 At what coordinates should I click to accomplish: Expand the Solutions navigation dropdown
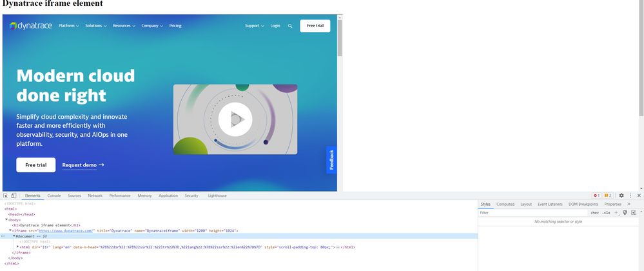pos(95,26)
